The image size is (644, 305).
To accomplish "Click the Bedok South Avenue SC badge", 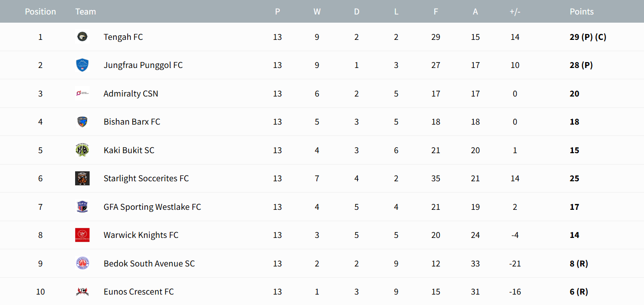I will (82, 263).
